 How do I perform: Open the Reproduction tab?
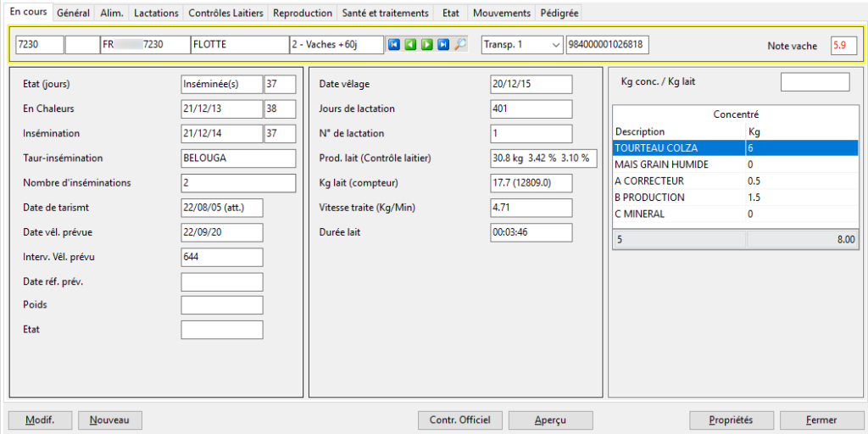click(303, 14)
